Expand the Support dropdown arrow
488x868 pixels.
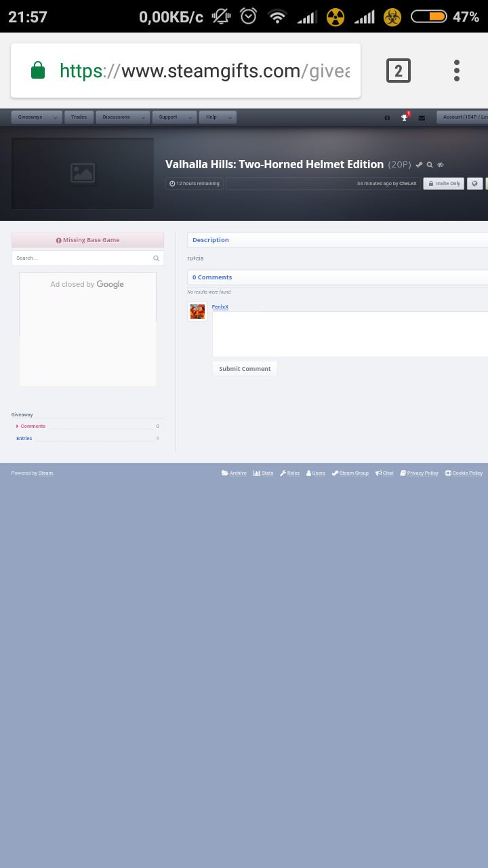[190, 117]
